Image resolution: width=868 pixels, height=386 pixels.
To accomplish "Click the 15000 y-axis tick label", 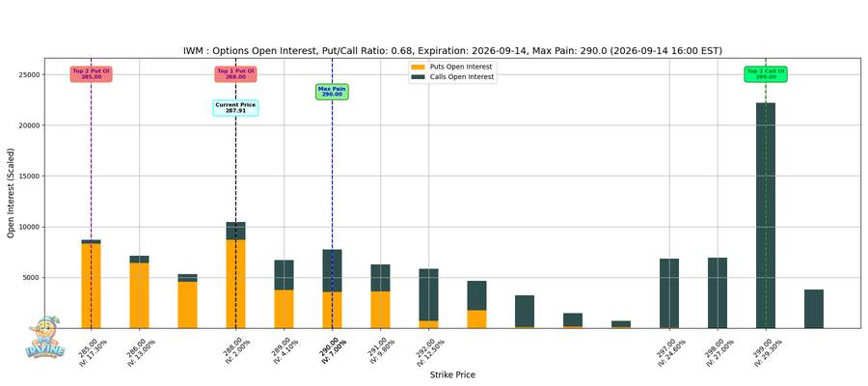I will point(29,176).
